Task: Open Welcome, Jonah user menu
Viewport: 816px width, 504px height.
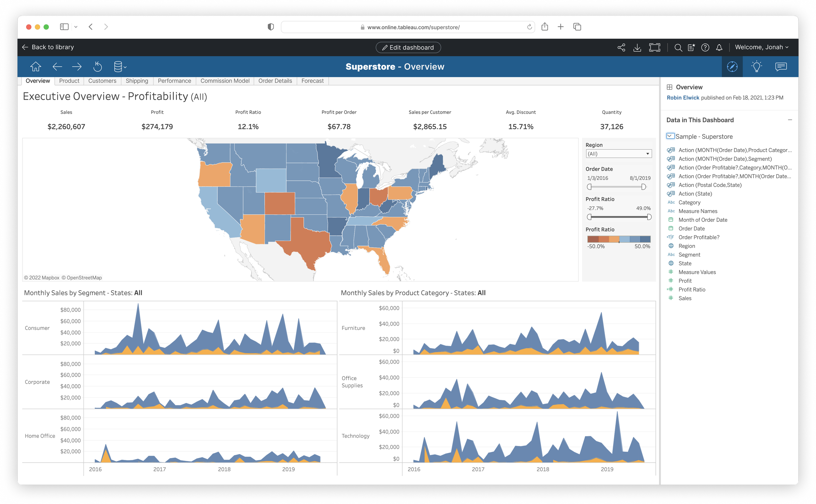Action: pos(761,47)
